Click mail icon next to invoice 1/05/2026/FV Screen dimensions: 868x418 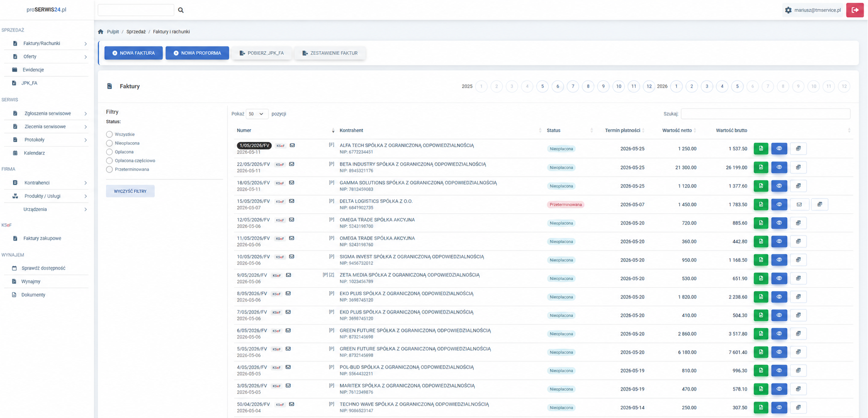[x=292, y=146]
